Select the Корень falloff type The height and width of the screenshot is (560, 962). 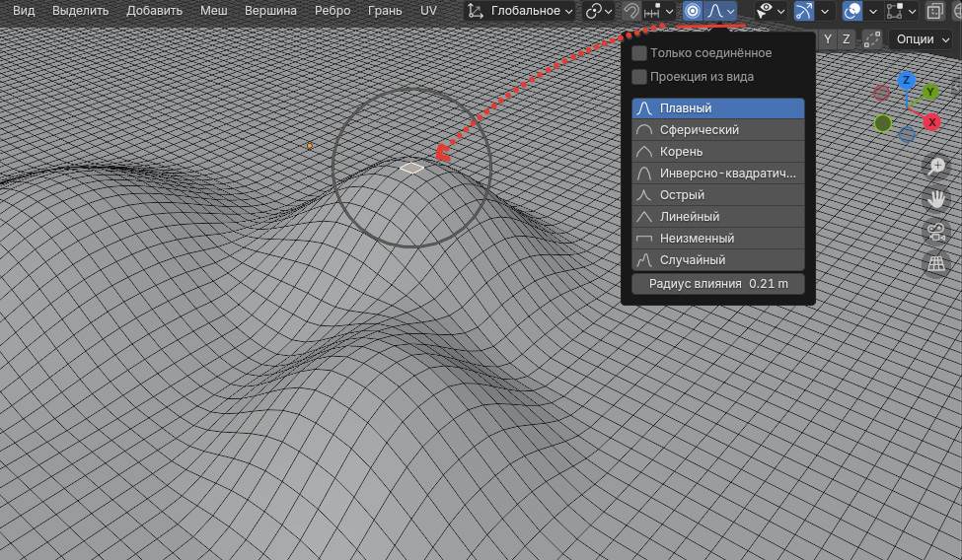pyautogui.click(x=718, y=152)
